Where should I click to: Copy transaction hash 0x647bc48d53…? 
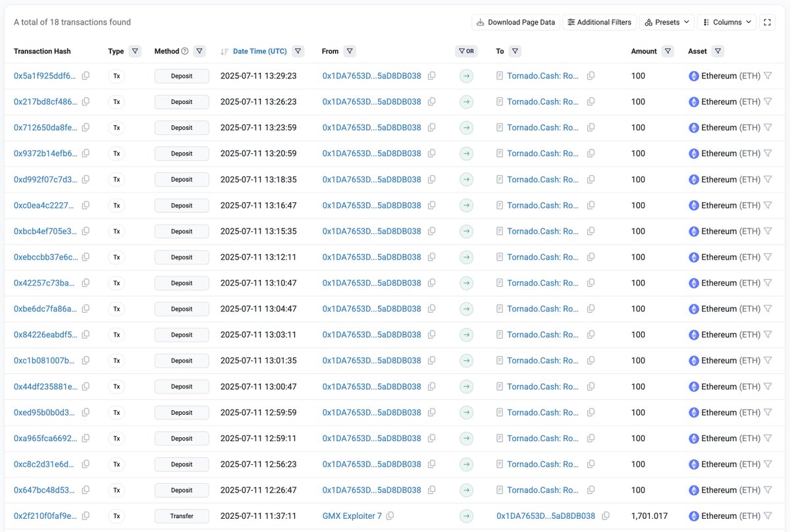[86, 490]
